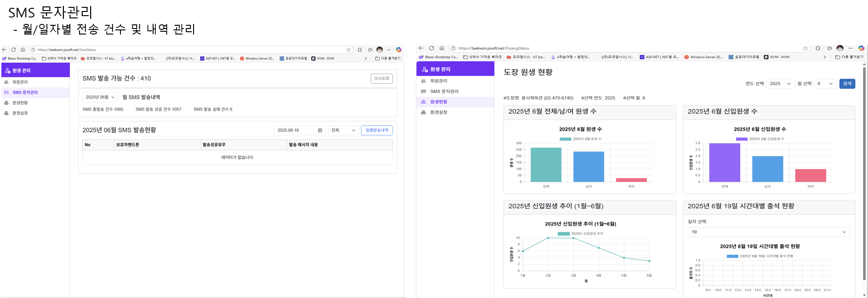Open 환경설정 in the SmsStatus sidebar
Screen dimensions: 868x298
pyautogui.click(x=35, y=113)
